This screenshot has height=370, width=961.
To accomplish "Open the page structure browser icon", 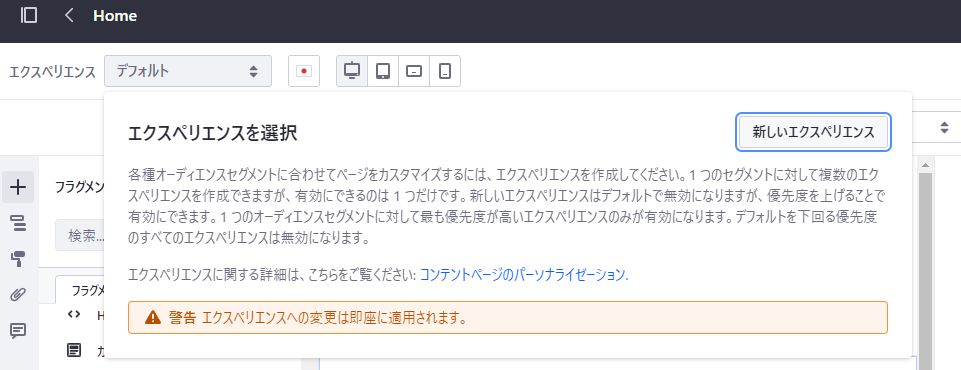I will click(18, 224).
